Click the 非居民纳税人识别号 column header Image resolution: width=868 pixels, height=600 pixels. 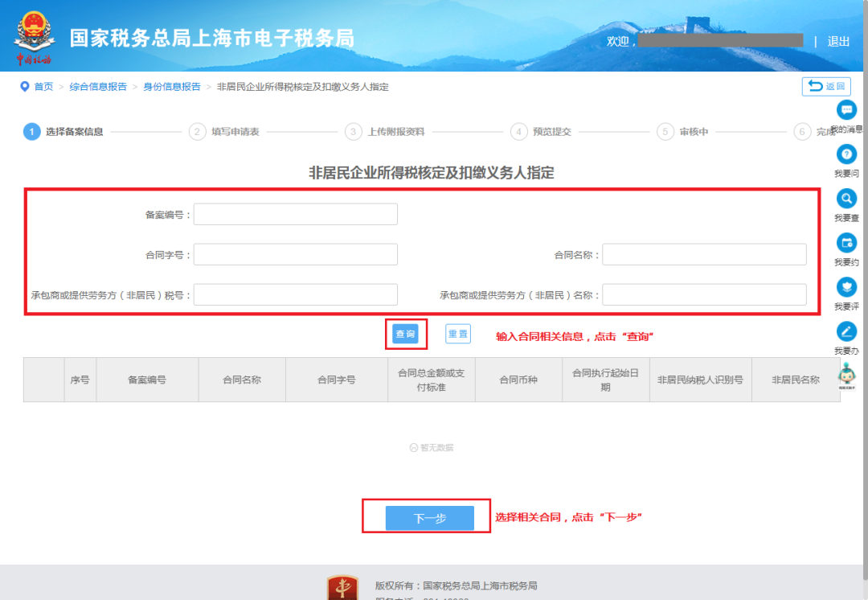(x=700, y=380)
